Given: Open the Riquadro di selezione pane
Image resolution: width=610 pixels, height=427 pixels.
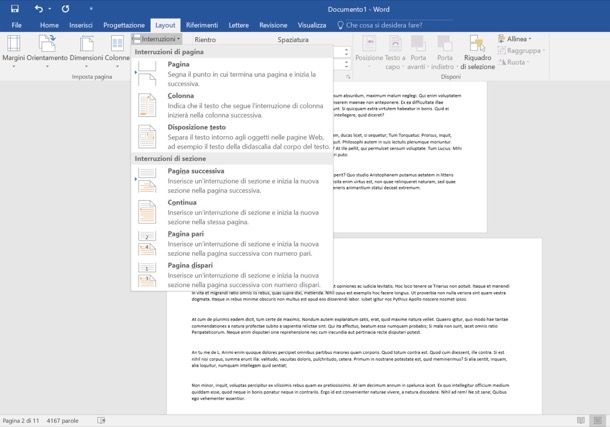Looking at the screenshot, I should coord(477,52).
